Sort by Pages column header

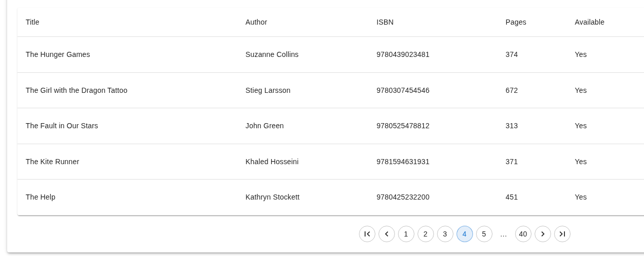tap(516, 22)
